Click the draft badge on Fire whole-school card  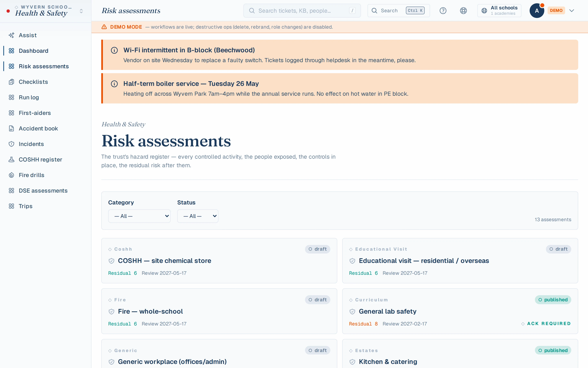[317, 300]
